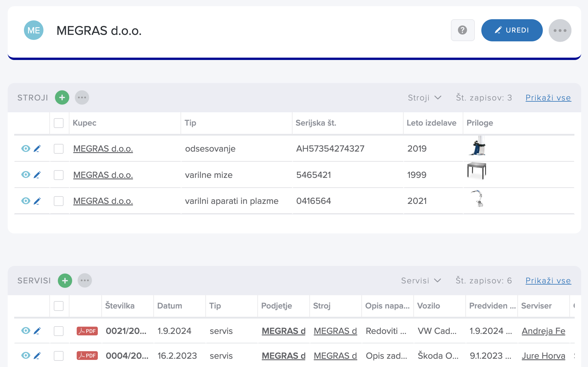Click serial number AH57354274327

click(330, 149)
